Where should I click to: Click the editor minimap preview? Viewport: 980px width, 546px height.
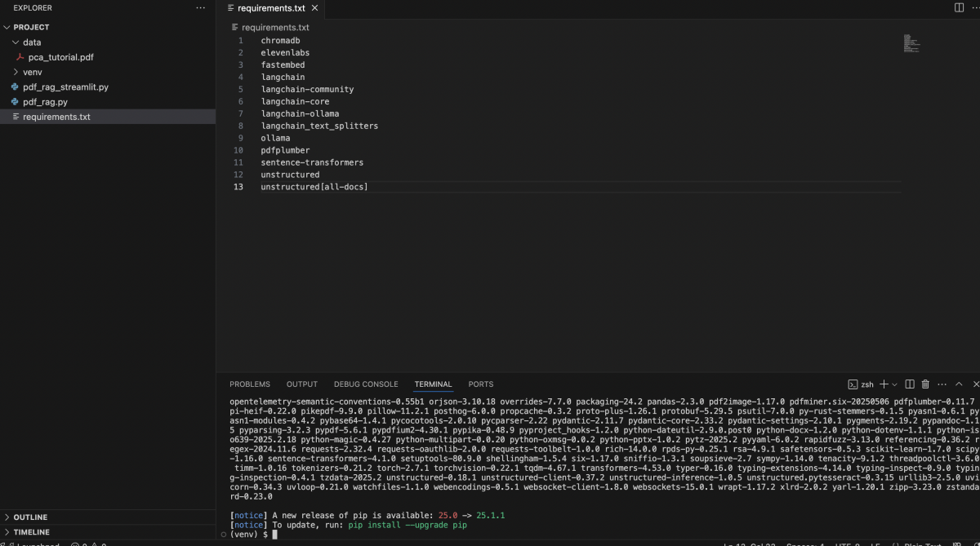pyautogui.click(x=912, y=43)
